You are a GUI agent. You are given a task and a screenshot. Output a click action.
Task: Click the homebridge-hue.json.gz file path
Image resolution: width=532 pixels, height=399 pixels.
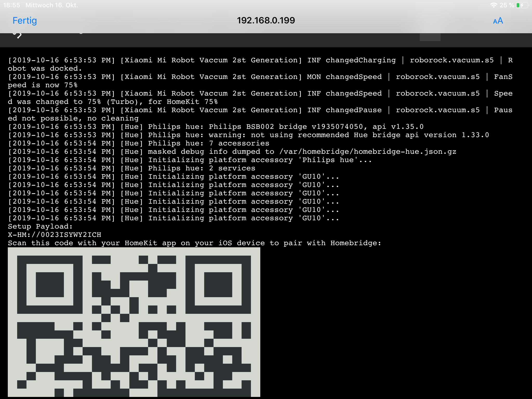coord(368,152)
